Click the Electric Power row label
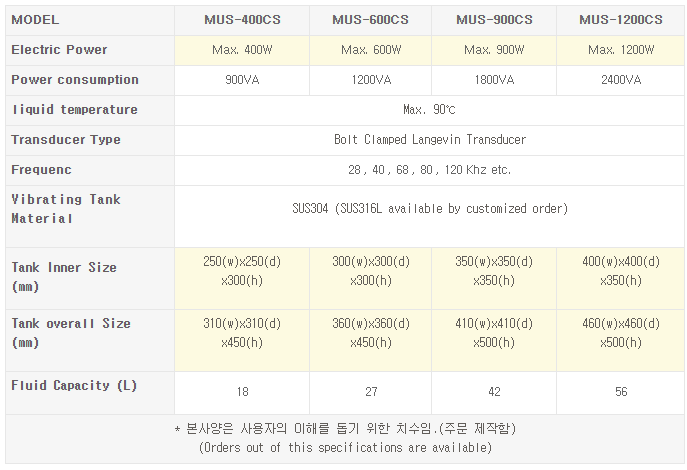687x470 pixels. (59, 49)
